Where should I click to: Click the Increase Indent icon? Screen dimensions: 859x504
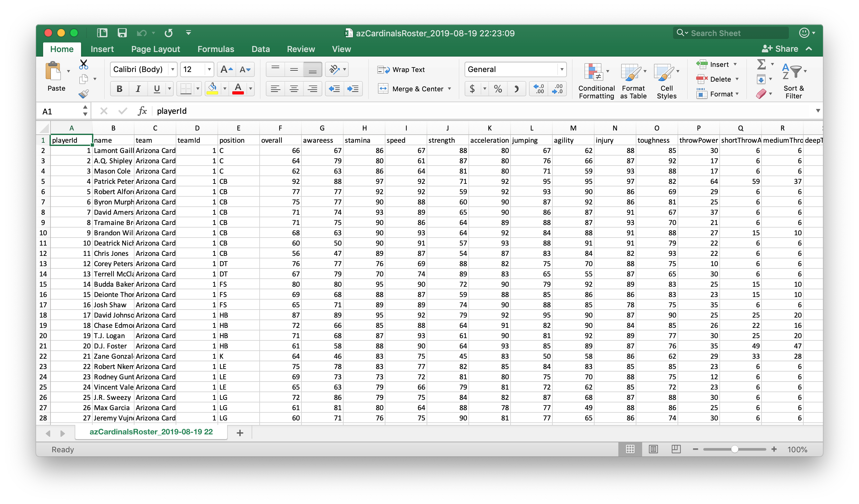tap(353, 89)
